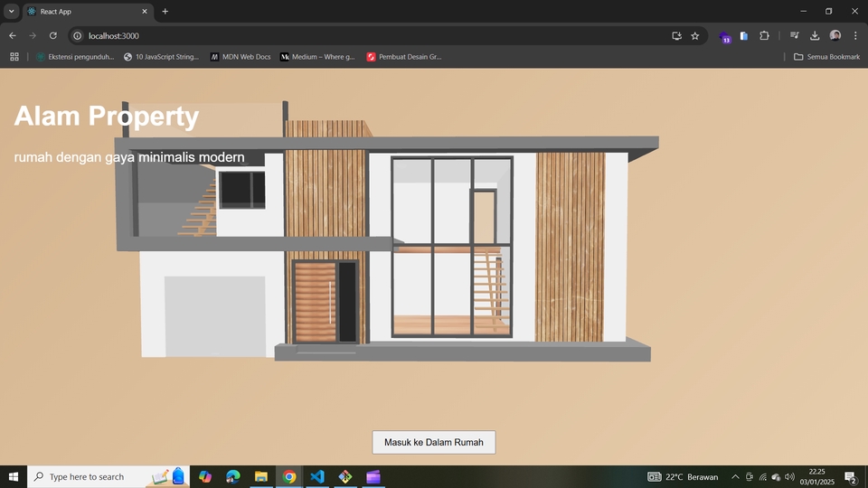Click the rumah dengan gaya minimalis modern text
This screenshot has height=488, width=868.
[129, 157]
